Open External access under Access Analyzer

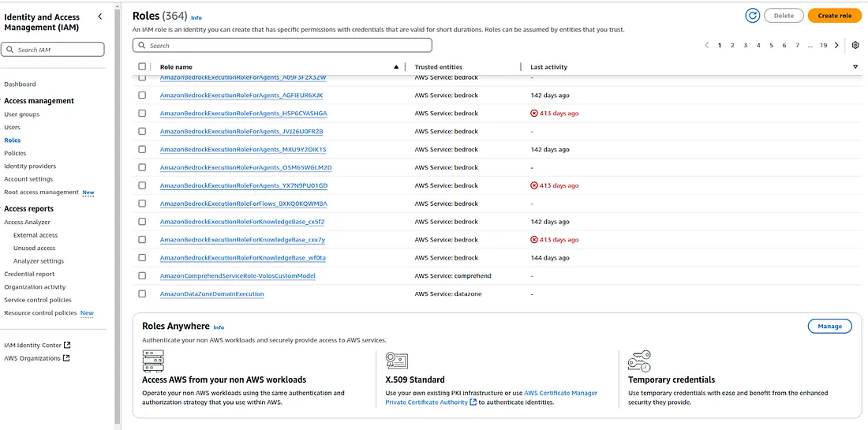pos(36,235)
